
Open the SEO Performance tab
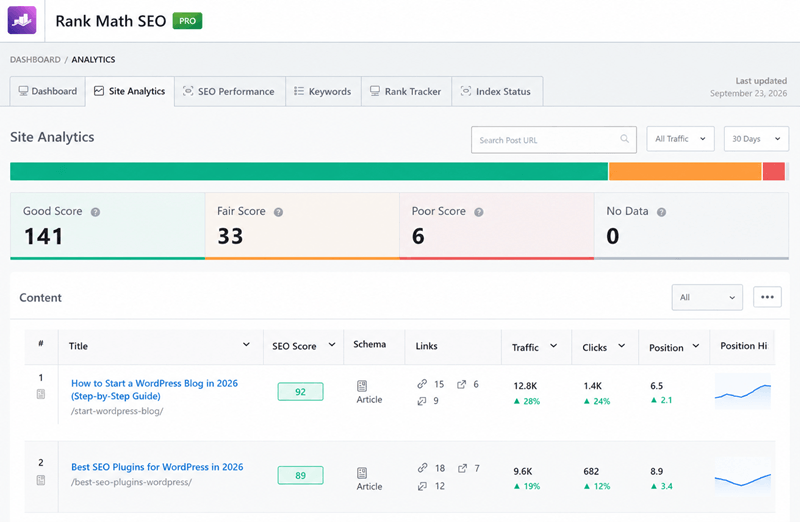[x=230, y=91]
